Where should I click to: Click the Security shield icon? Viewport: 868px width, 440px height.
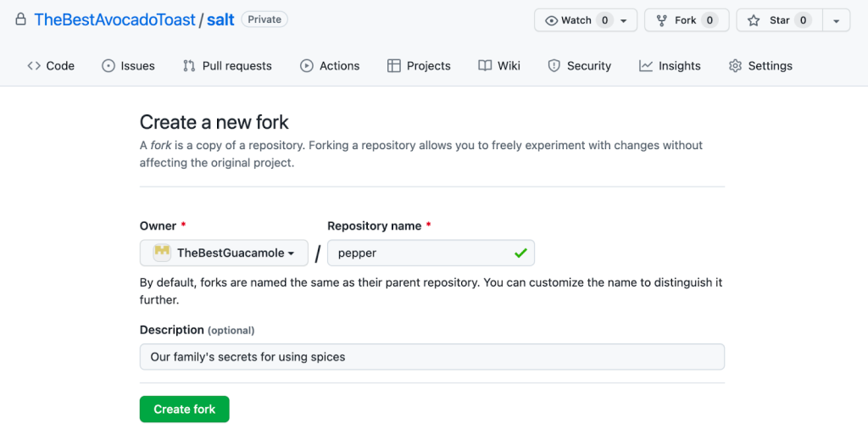[554, 66]
